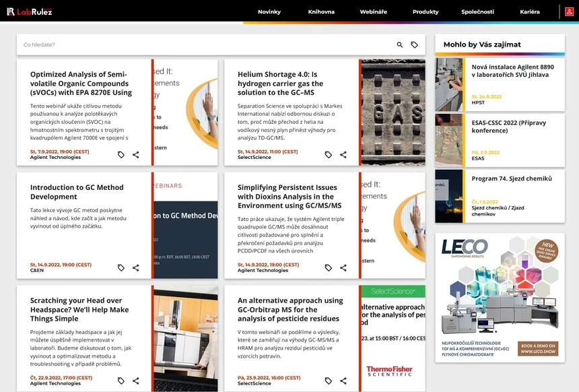Click the search magnifier icon
The image size is (579, 392).
[399, 44]
